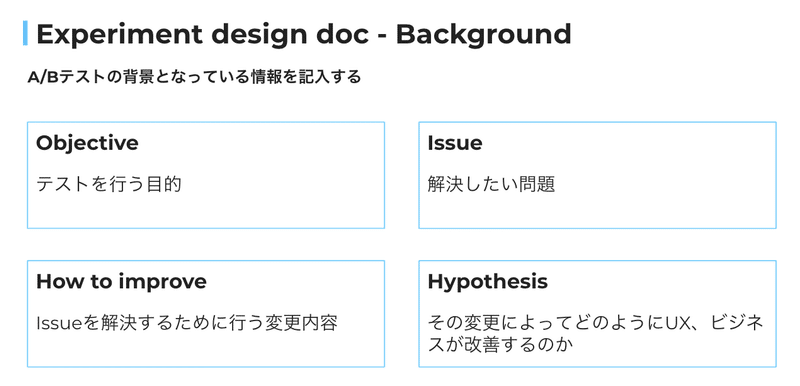Click the slide title 'Experiment design doc - Background'

(x=304, y=34)
